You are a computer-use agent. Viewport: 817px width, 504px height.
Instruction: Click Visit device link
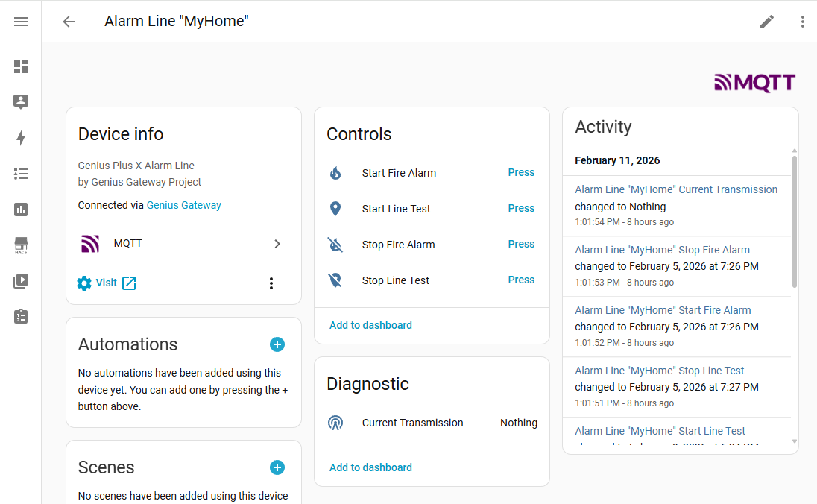click(107, 283)
